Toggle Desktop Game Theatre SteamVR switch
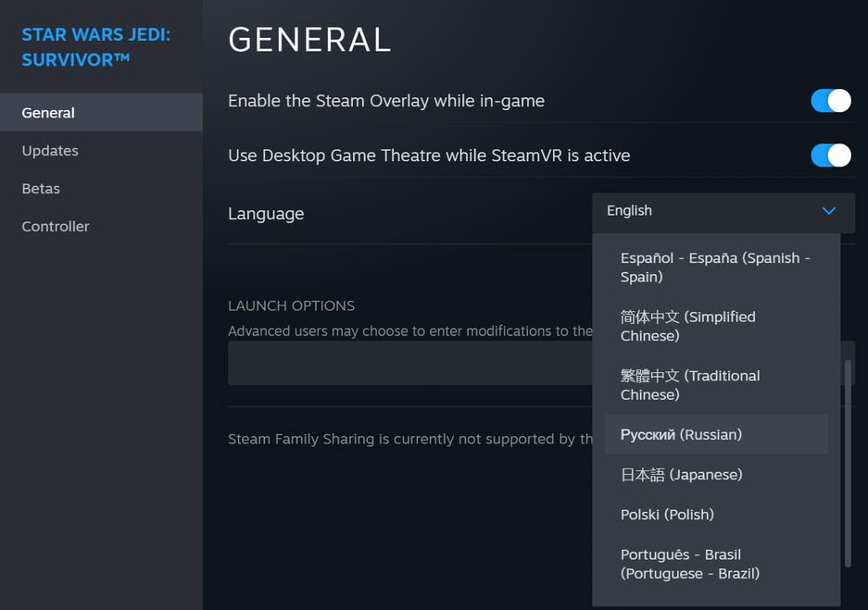This screenshot has height=610, width=868. pos(830,156)
